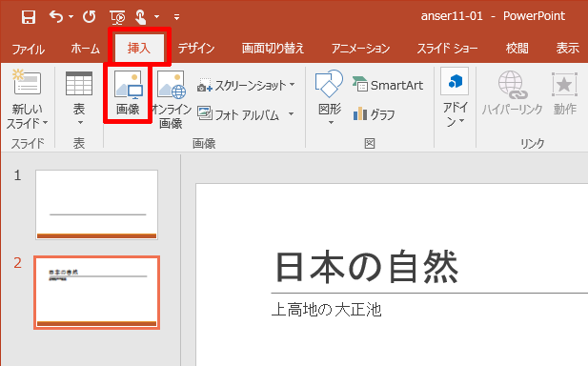This screenshot has width=588, height=366.
Task: Click オンライン画像 online pictures button
Action: click(x=171, y=100)
